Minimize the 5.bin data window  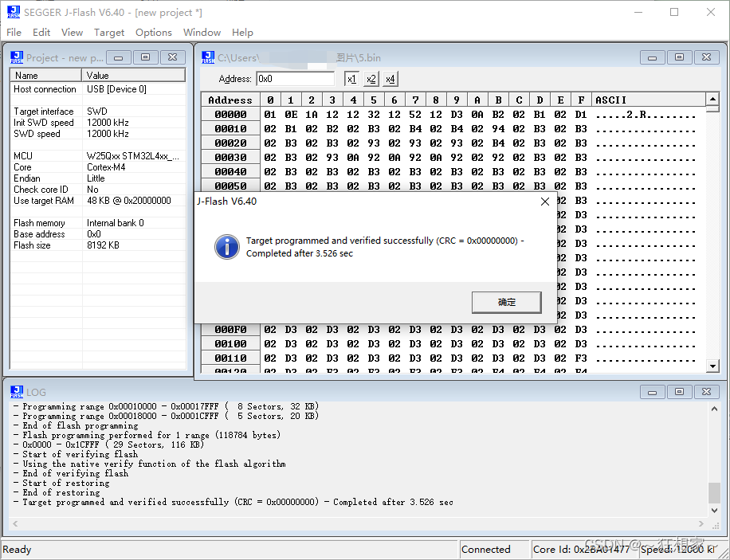point(652,57)
